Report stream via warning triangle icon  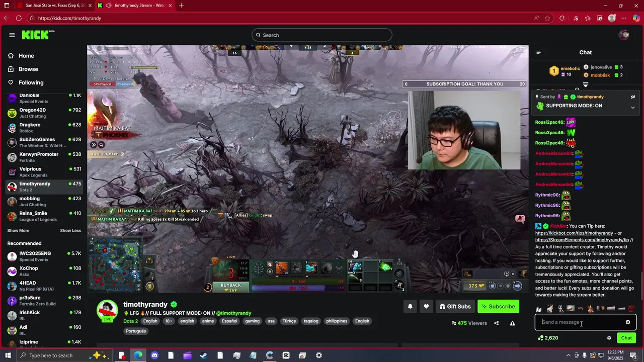[x=512, y=323]
